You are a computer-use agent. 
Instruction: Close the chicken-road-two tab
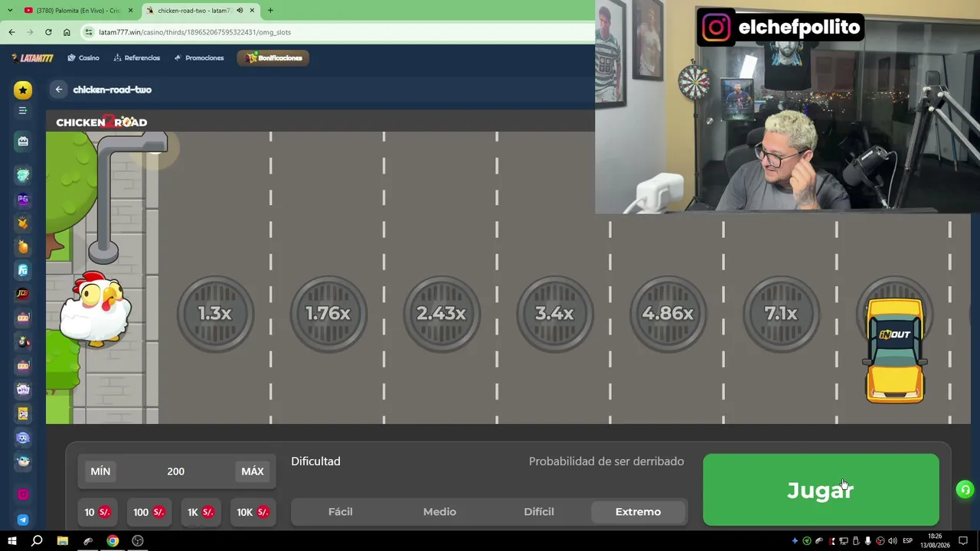tap(252, 11)
